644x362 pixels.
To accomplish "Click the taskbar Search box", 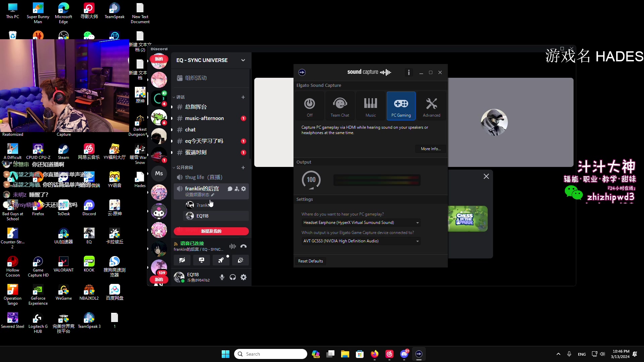I will pos(270,354).
